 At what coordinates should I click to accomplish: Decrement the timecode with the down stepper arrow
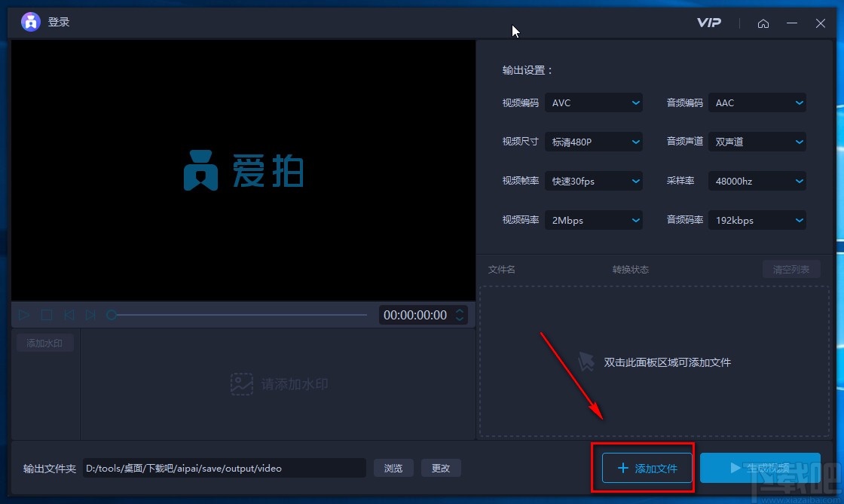(458, 319)
